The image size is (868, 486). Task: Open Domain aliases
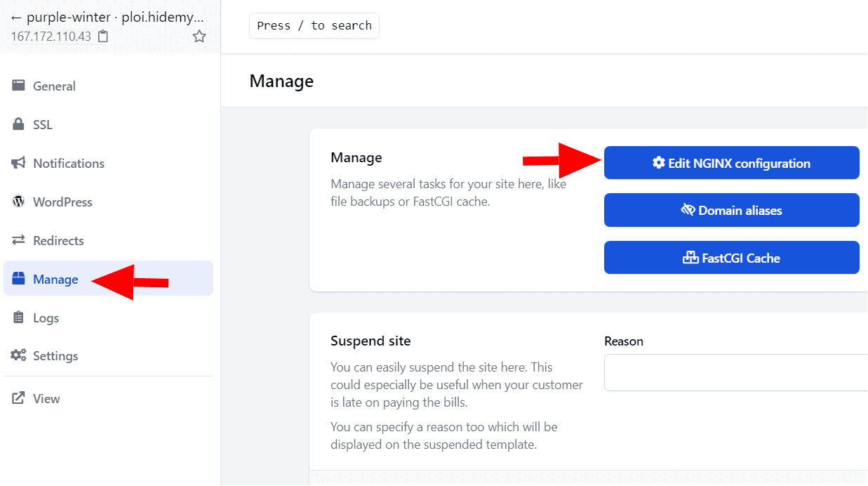click(731, 210)
